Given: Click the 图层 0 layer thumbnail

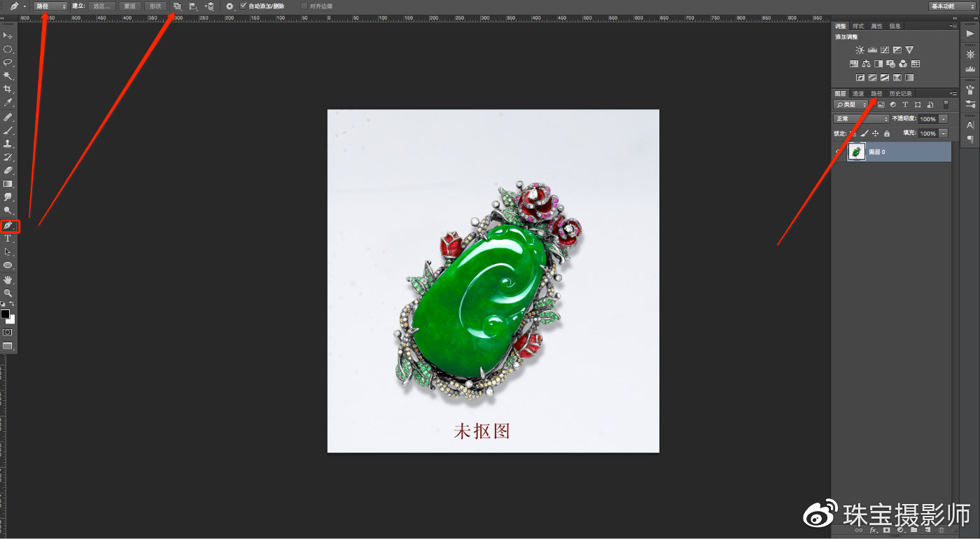Looking at the screenshot, I should (x=856, y=151).
